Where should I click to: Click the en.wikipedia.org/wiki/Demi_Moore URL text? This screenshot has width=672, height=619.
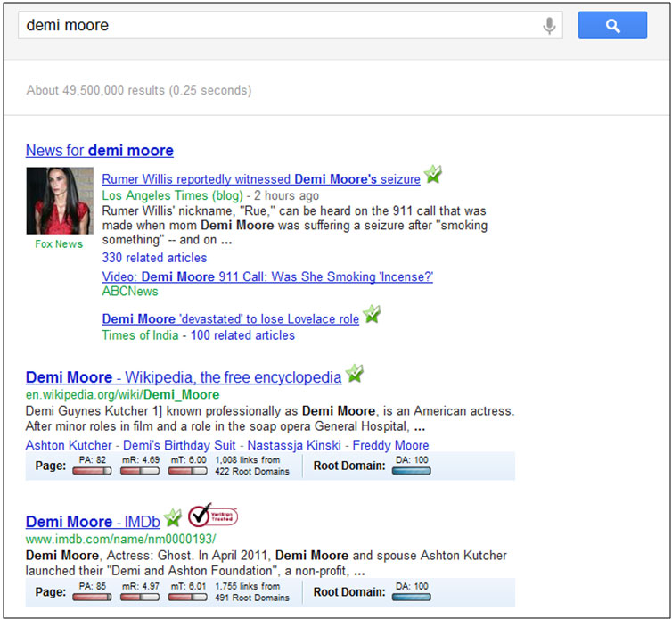point(123,394)
